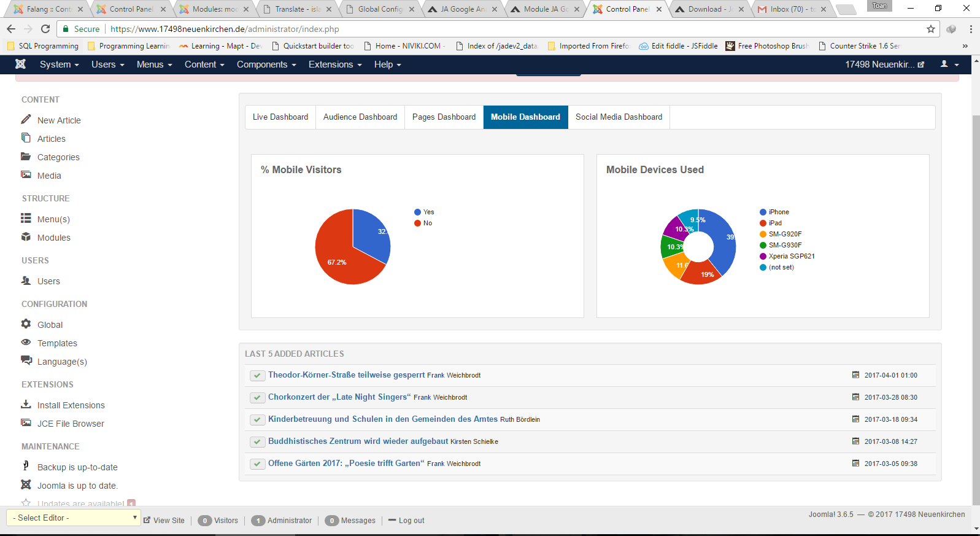Click the pencil icon beside New Article

tap(26, 119)
